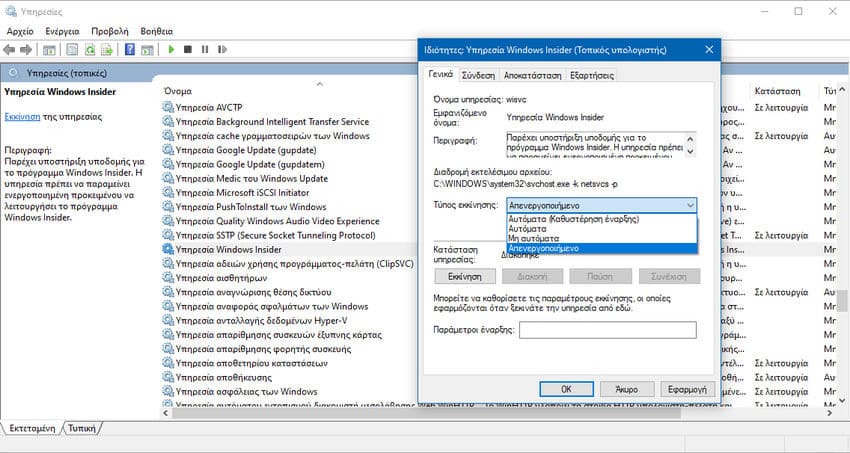Click the green Start Service toolbar icon
The image size is (850, 453).
click(171, 49)
